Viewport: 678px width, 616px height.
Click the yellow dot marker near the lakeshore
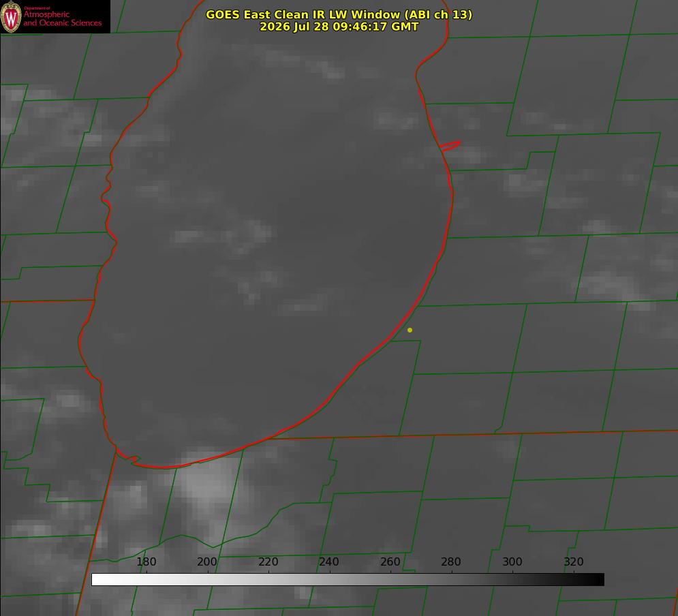point(410,330)
